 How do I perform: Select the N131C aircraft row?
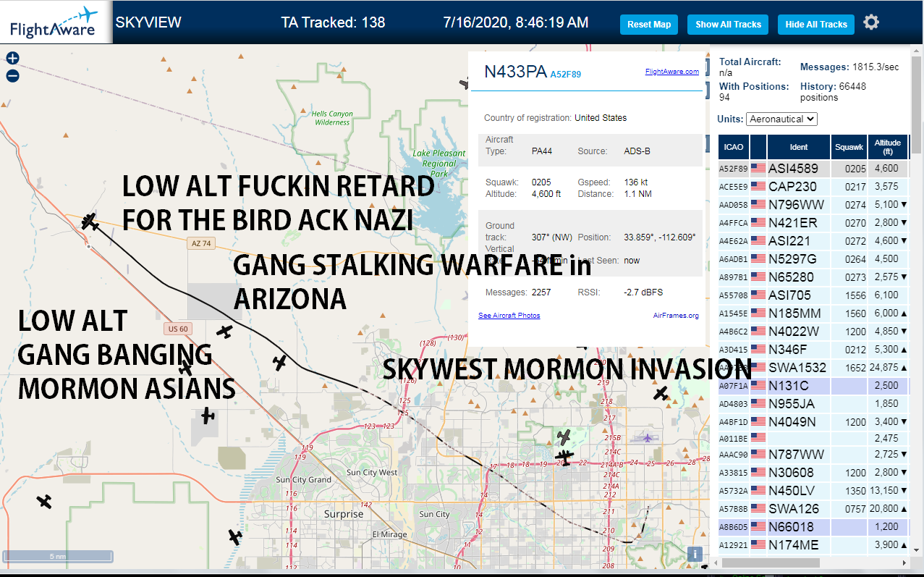point(814,386)
